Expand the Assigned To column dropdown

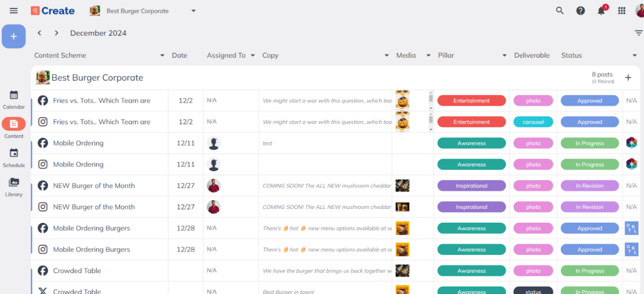pos(253,55)
